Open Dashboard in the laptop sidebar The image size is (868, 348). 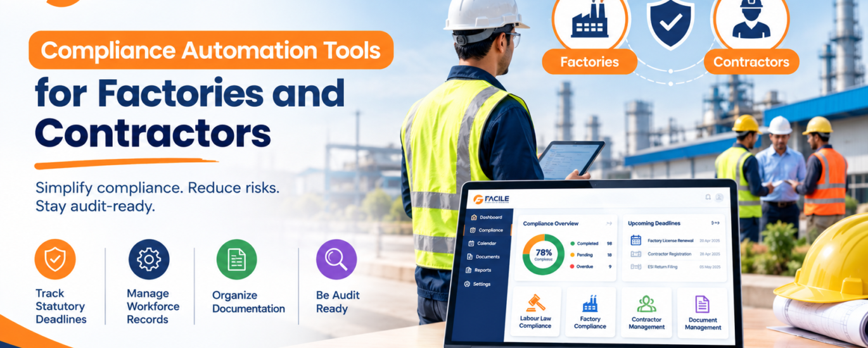tap(487, 217)
